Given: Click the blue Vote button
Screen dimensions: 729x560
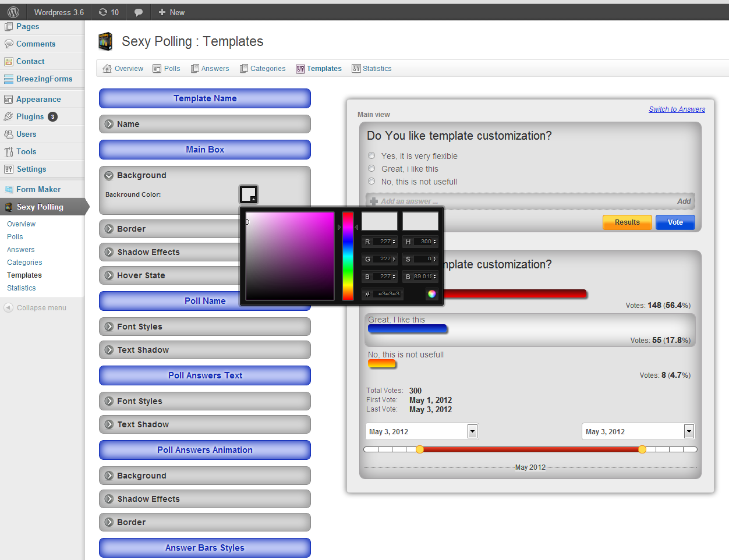Looking at the screenshot, I should point(675,222).
